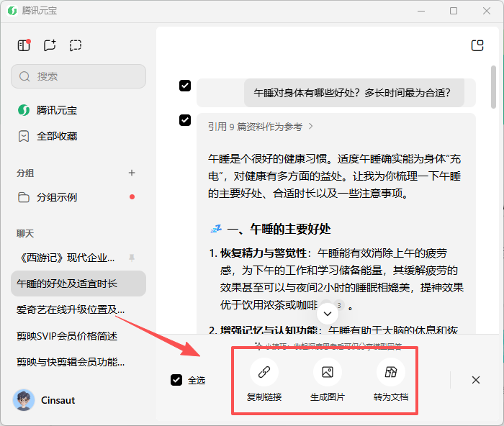Close the share selection bar
This screenshot has height=426, width=504.
tap(476, 380)
